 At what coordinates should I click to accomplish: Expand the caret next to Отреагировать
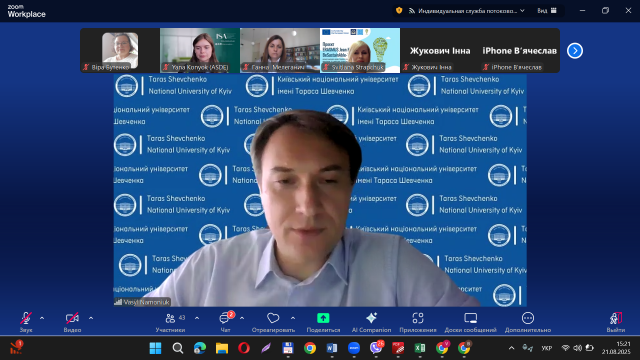click(293, 318)
